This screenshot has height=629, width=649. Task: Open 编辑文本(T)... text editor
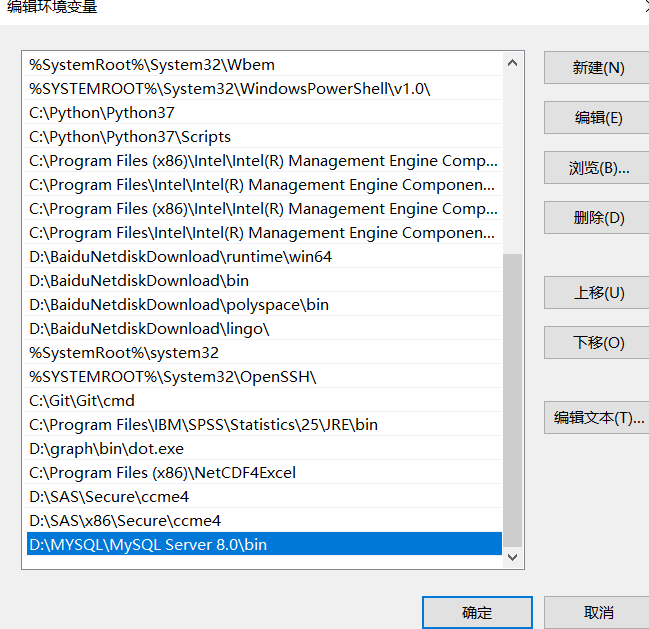tap(597, 418)
